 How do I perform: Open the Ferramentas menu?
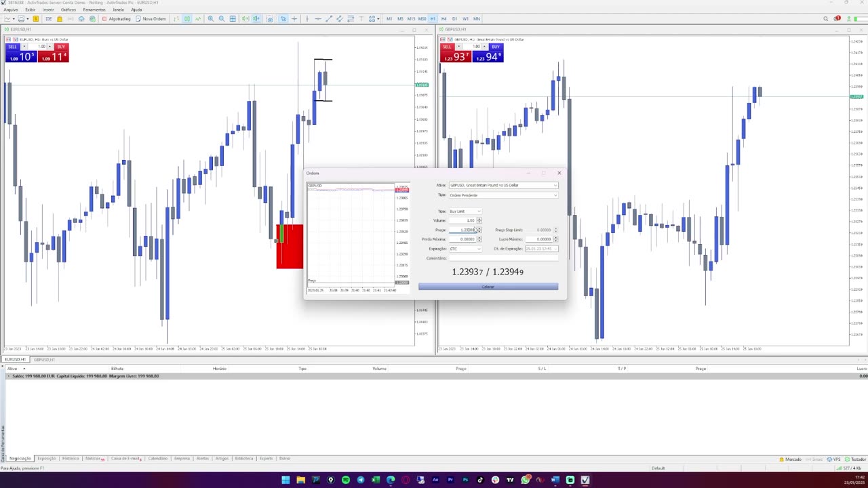pos(94,9)
